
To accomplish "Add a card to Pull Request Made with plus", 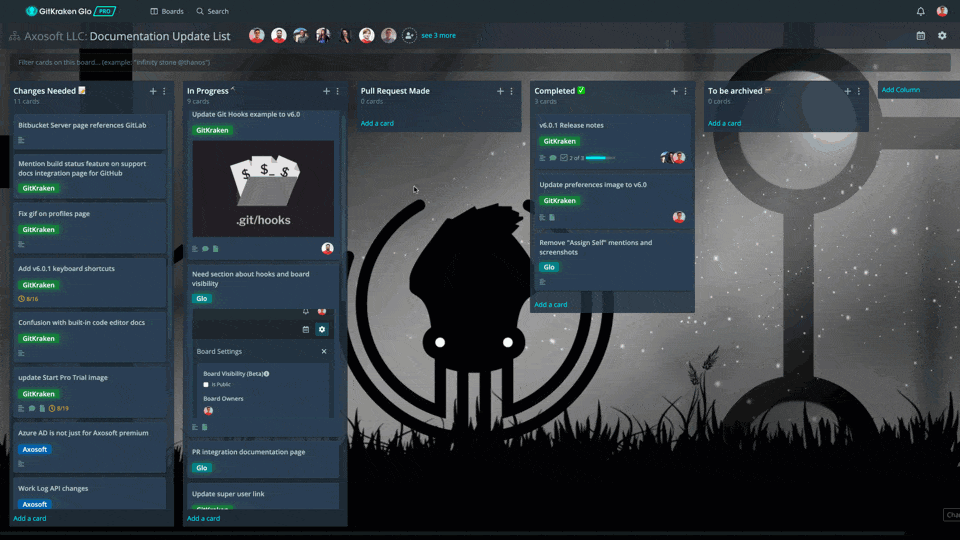I will tap(500, 91).
